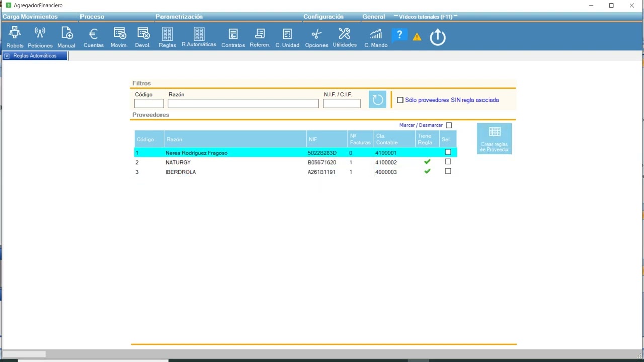Open Movim. toolbar icon
The width and height of the screenshot is (644, 362).
click(x=119, y=38)
